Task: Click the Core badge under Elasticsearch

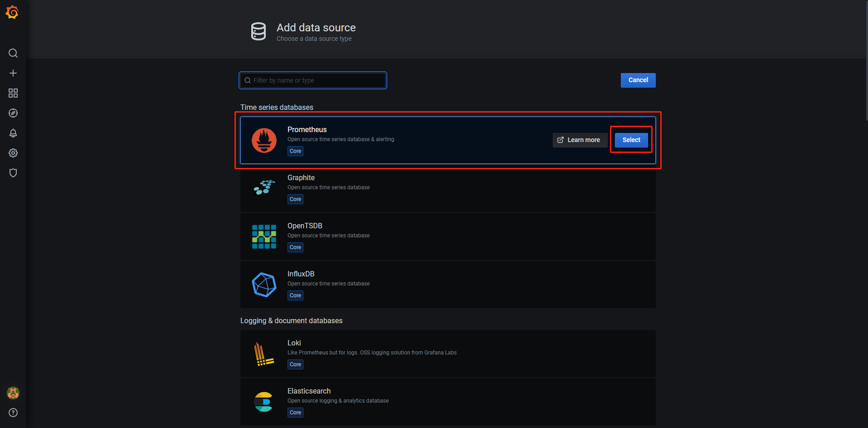Action: [295, 413]
